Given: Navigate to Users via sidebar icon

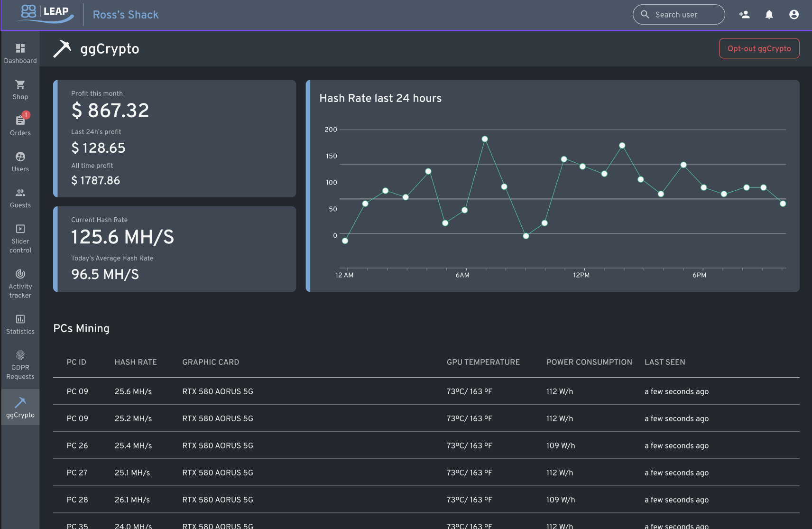Looking at the screenshot, I should (20, 160).
